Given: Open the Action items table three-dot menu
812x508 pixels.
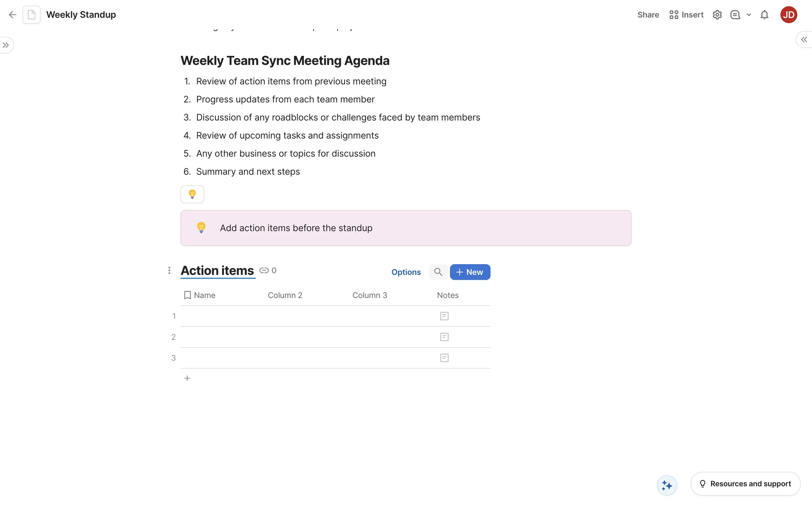Looking at the screenshot, I should (x=169, y=271).
